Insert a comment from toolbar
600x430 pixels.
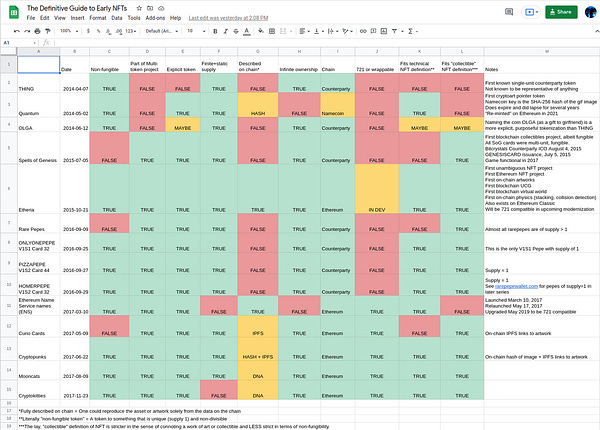[373, 31]
